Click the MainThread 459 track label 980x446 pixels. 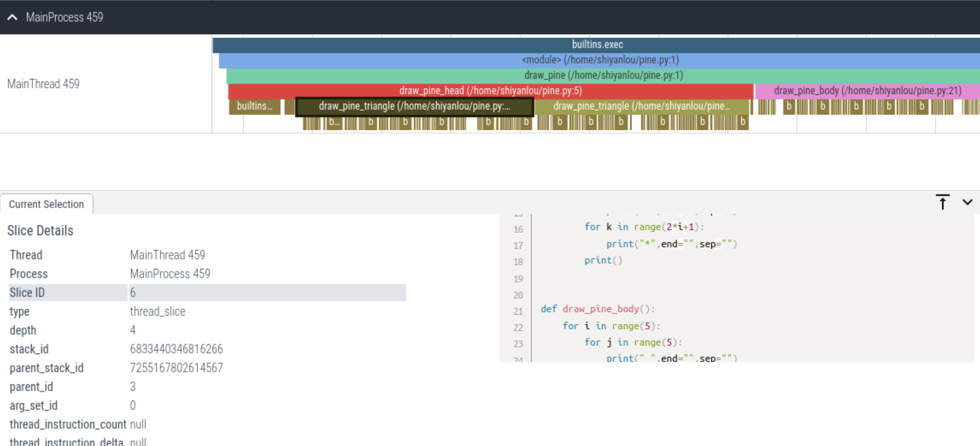(43, 84)
